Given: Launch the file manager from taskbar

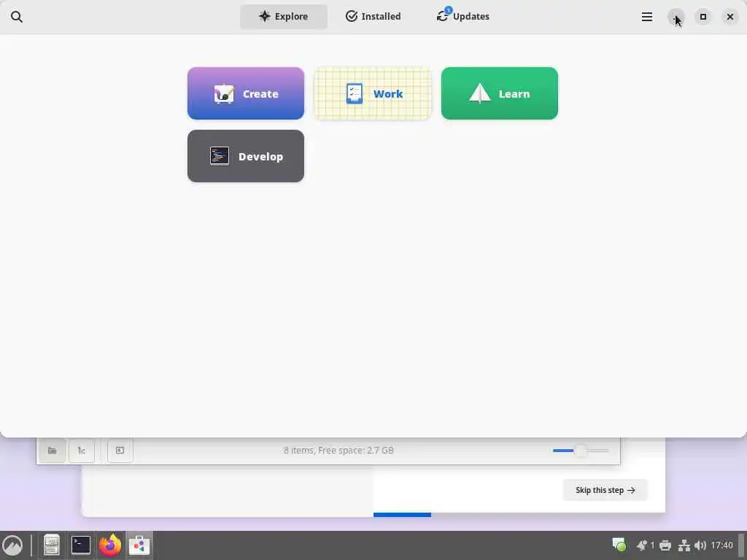Looking at the screenshot, I should [52, 545].
